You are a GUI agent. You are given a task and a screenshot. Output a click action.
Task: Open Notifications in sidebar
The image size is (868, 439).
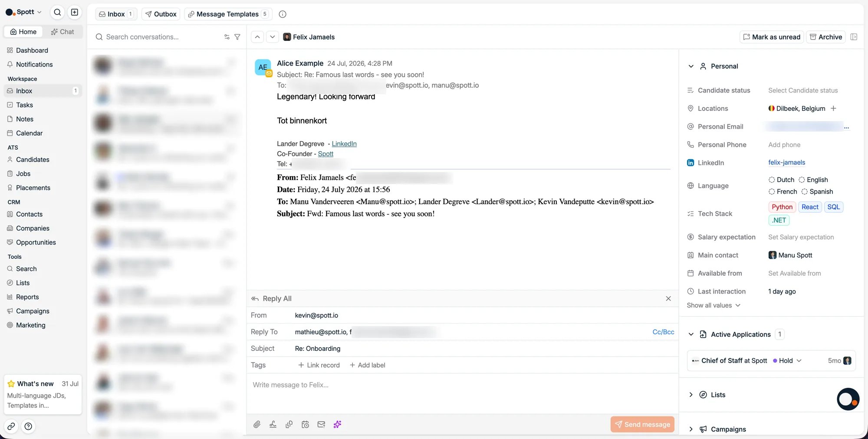pos(43,64)
